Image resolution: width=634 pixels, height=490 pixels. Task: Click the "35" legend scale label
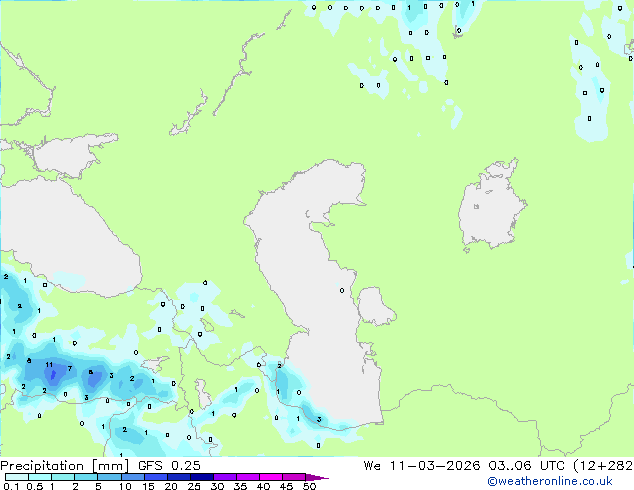coord(240,486)
